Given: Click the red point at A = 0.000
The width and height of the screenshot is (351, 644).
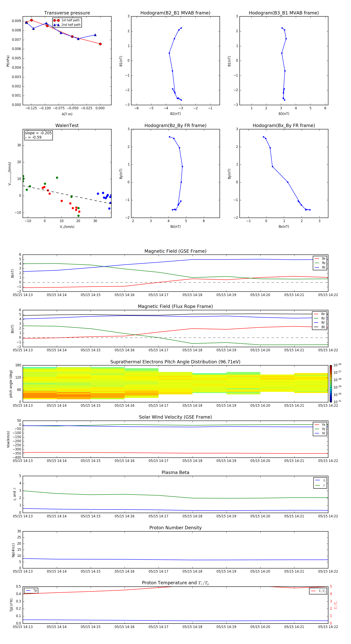Looking at the screenshot, I should 100,44.
